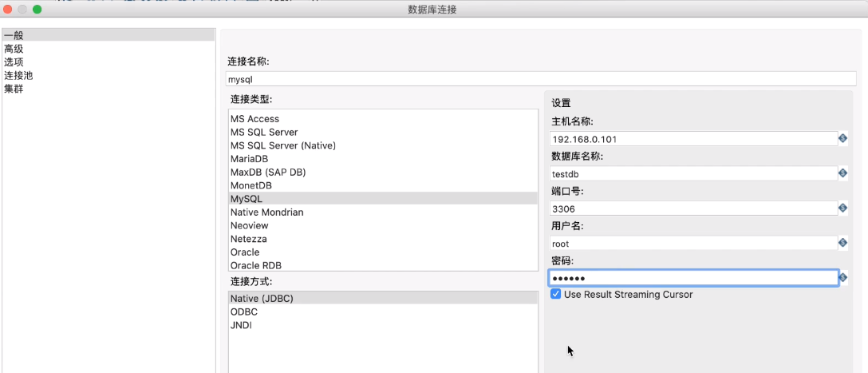Select MySQL connection type
This screenshot has width=868, height=373.
coord(382,198)
